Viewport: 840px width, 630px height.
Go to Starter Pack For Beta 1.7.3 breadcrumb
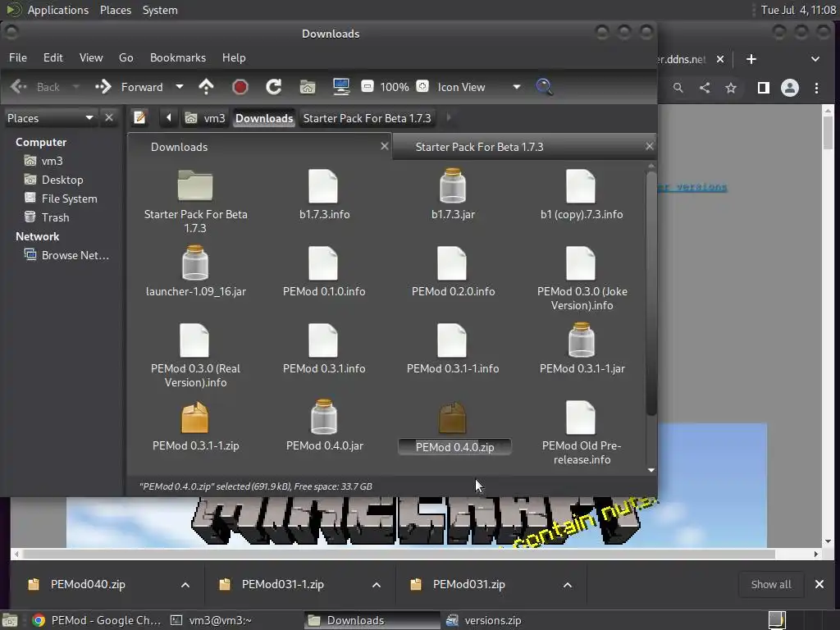tap(367, 118)
